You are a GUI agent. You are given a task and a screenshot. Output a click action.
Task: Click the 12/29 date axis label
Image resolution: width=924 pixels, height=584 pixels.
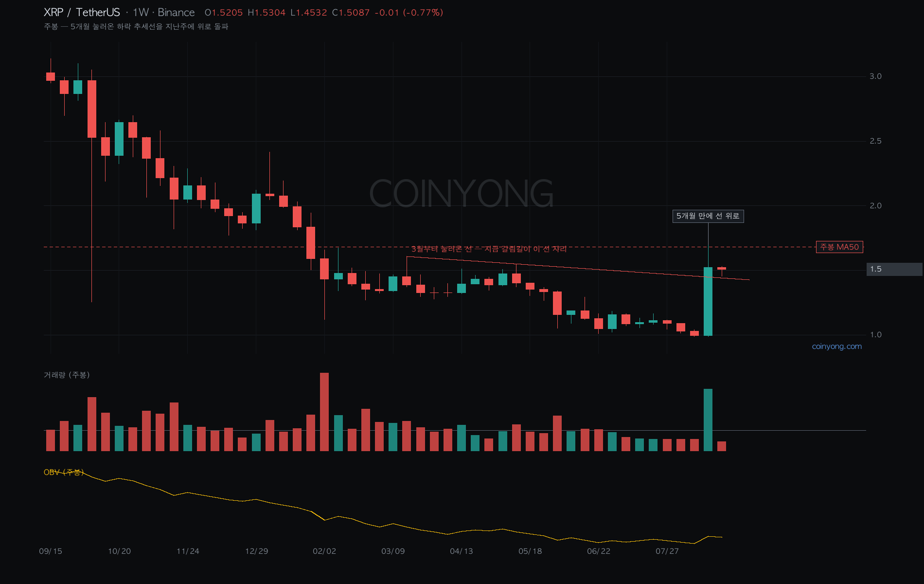256,551
